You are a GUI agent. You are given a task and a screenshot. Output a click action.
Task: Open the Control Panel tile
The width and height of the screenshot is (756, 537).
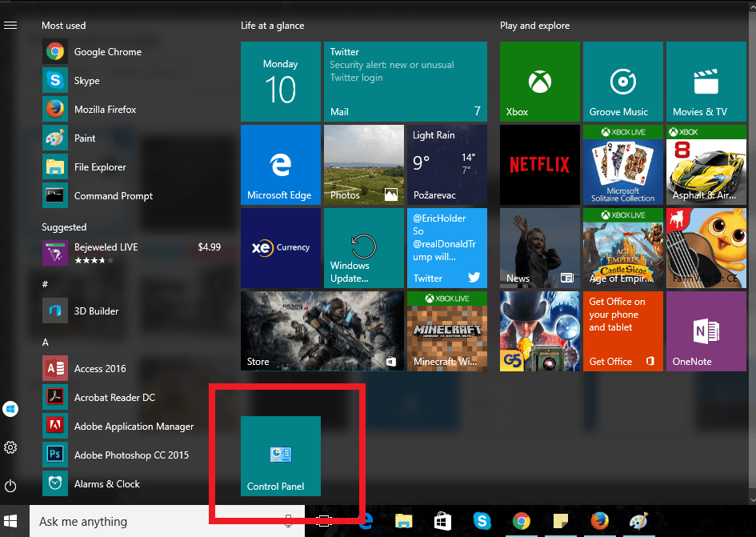click(281, 456)
